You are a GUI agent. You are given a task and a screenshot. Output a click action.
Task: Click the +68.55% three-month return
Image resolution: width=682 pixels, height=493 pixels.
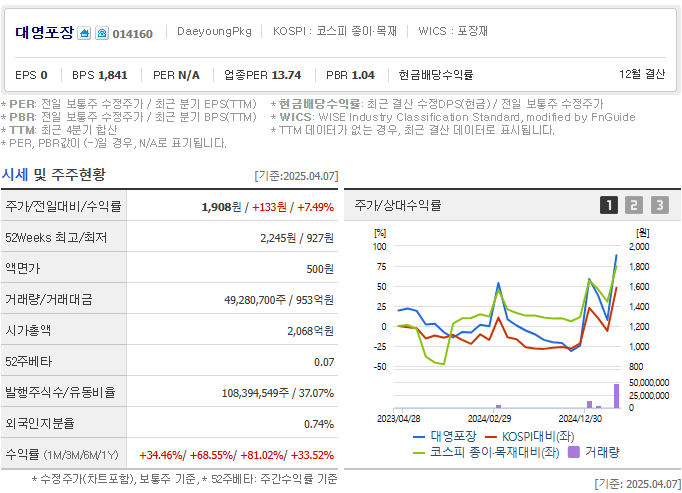coord(211,456)
